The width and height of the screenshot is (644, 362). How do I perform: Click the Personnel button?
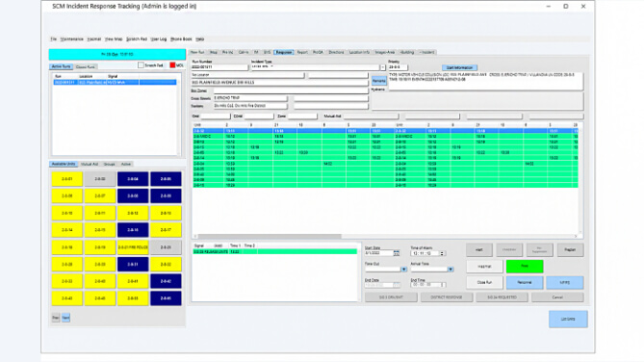point(525,282)
